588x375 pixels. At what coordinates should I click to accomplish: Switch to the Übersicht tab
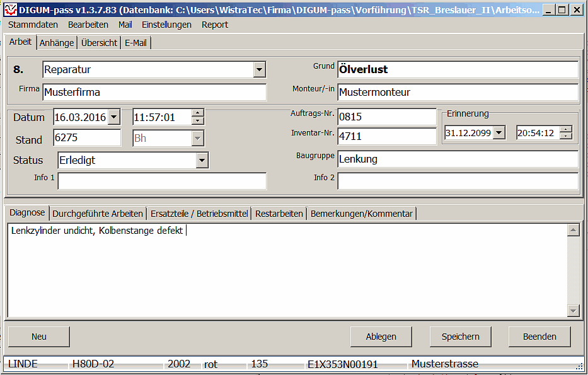click(x=99, y=43)
